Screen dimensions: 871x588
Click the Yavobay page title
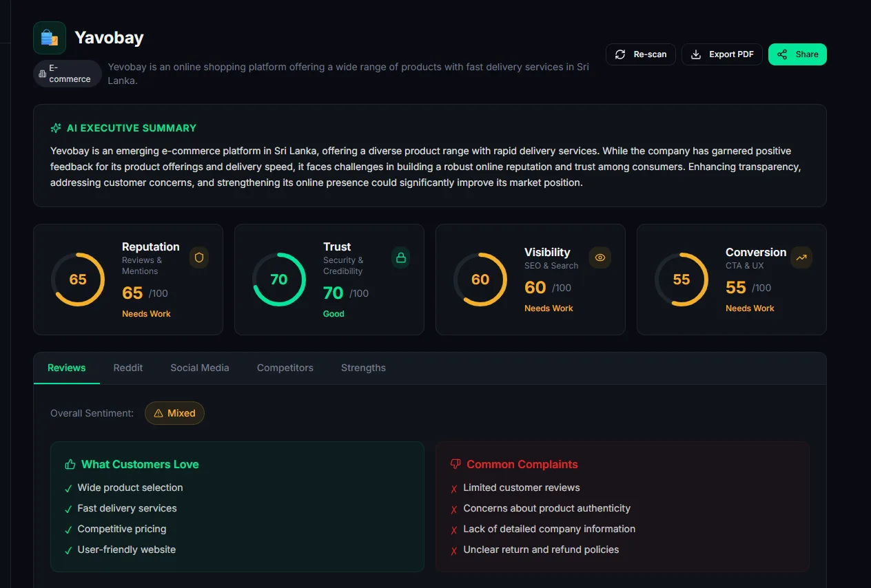109,37
